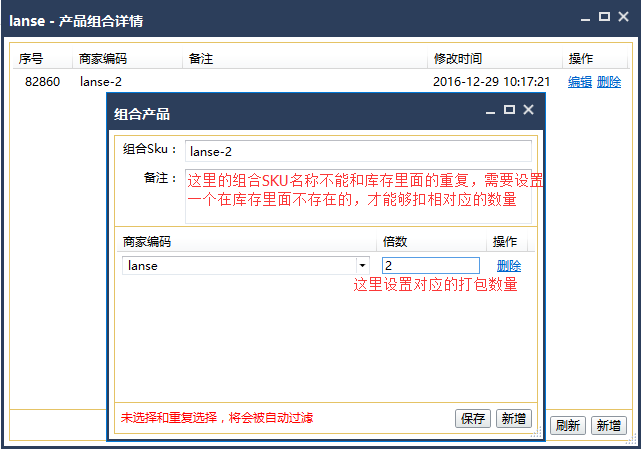Click 商家编码 header in 组合产品 dialog
641x449 pixels.
click(247, 242)
